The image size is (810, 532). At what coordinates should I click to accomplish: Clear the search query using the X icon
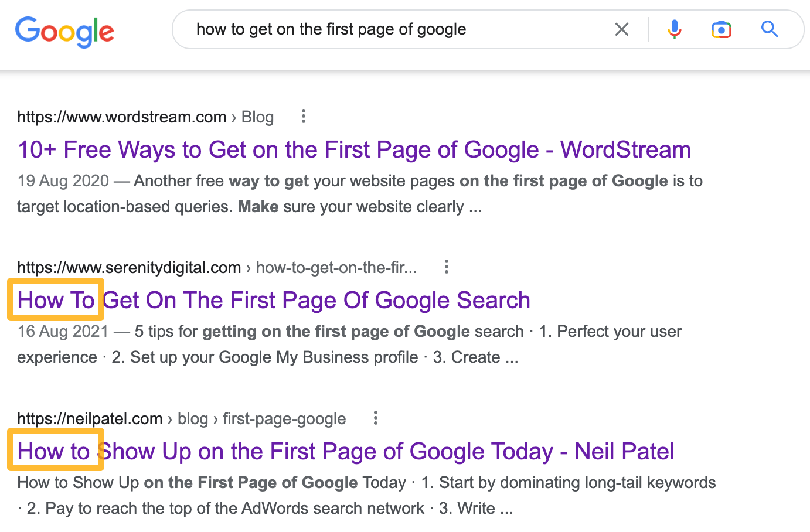tap(622, 29)
